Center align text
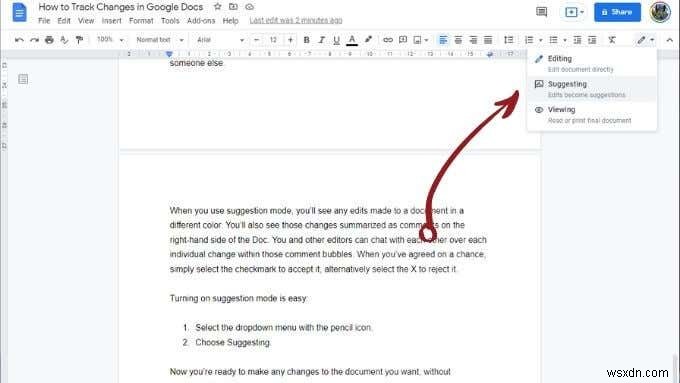This screenshot has width=680, height=383. tap(458, 40)
